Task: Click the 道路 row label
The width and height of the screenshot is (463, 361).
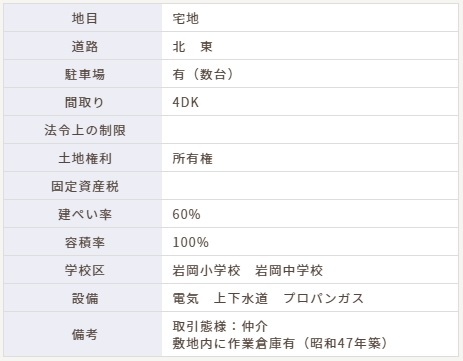Action: pos(85,46)
